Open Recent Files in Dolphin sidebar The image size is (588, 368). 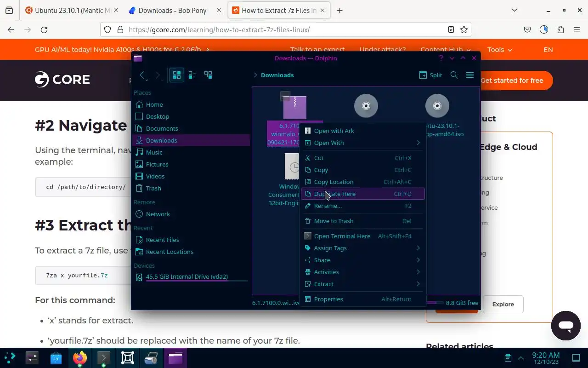tap(191, 240)
